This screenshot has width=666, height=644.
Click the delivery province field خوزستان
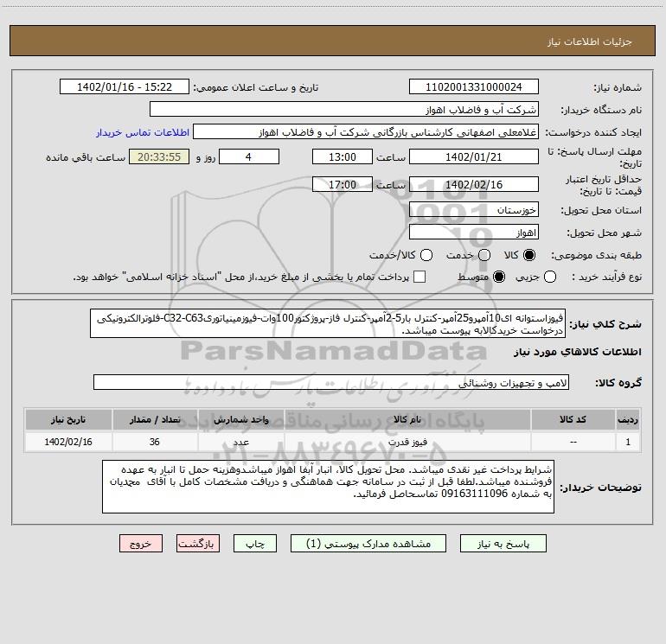click(x=474, y=210)
